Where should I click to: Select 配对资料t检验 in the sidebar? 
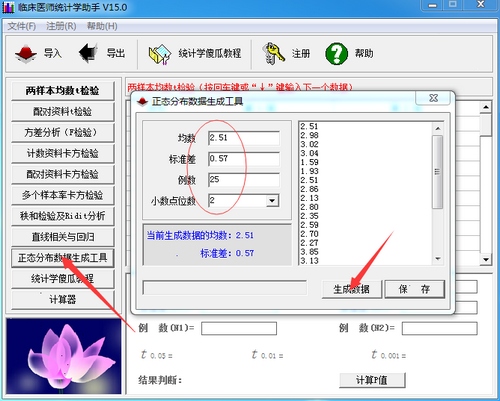coord(63,112)
